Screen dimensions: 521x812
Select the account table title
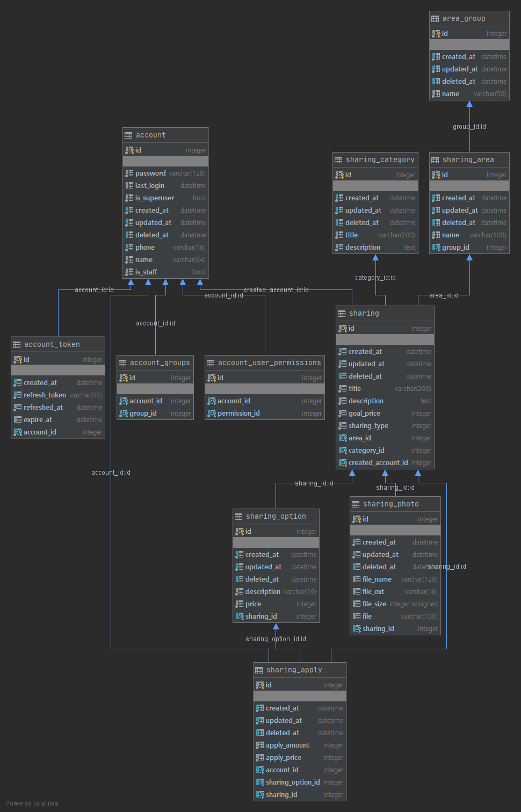[x=150, y=135]
